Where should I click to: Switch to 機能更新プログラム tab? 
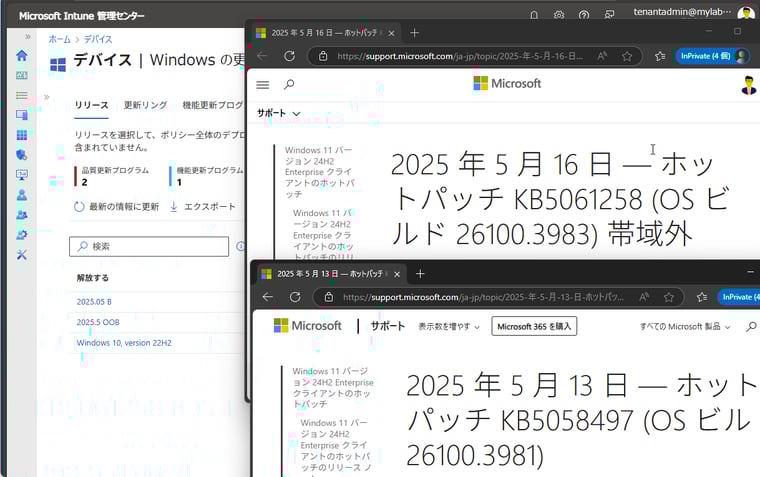[x=213, y=105]
